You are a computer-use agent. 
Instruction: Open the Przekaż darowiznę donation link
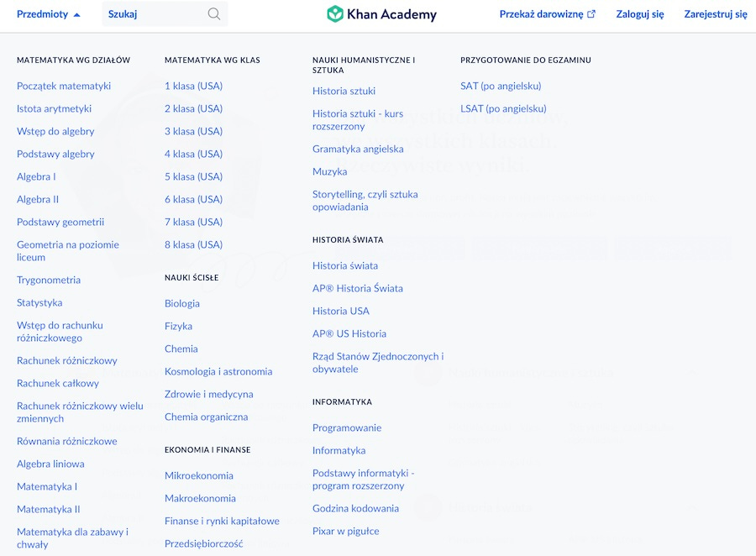pos(547,14)
